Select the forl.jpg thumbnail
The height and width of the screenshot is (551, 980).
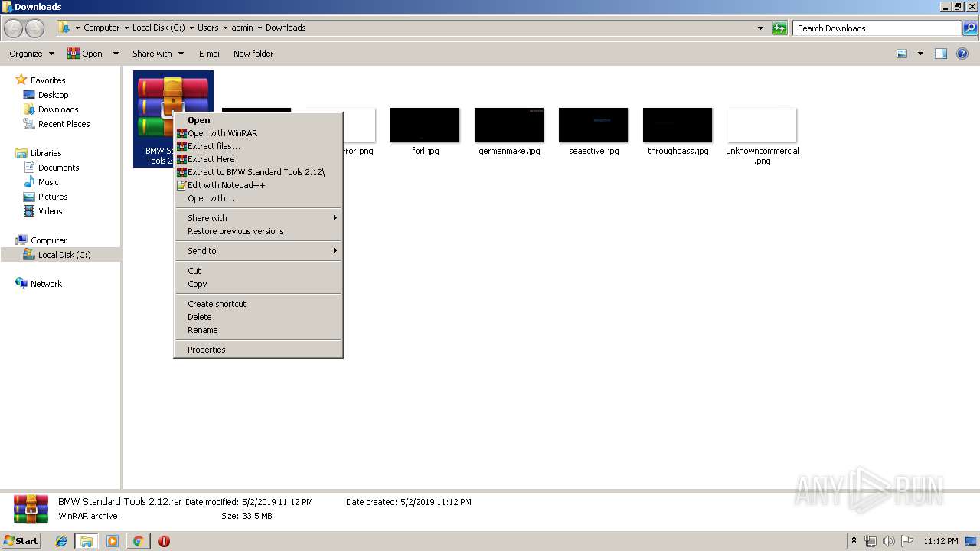click(x=425, y=125)
